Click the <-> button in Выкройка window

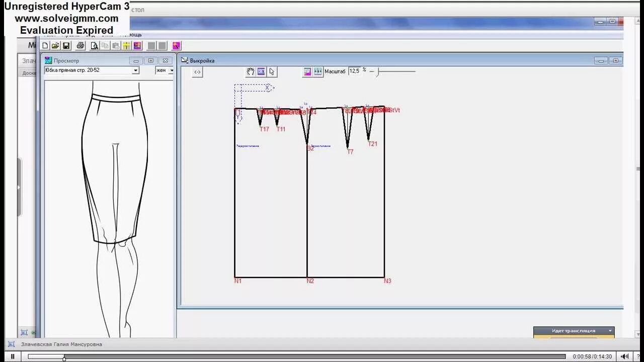tap(198, 72)
